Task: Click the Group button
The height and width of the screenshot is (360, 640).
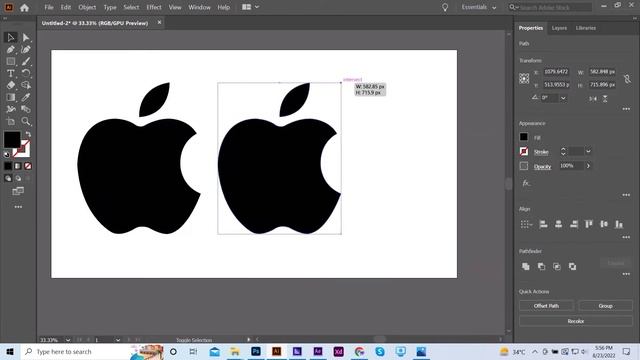Action: coord(605,306)
